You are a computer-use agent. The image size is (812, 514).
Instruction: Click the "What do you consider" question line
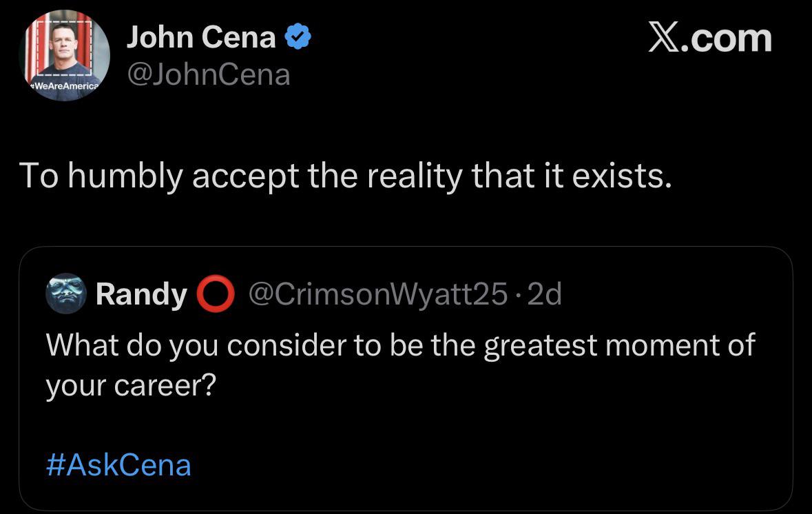click(x=400, y=345)
